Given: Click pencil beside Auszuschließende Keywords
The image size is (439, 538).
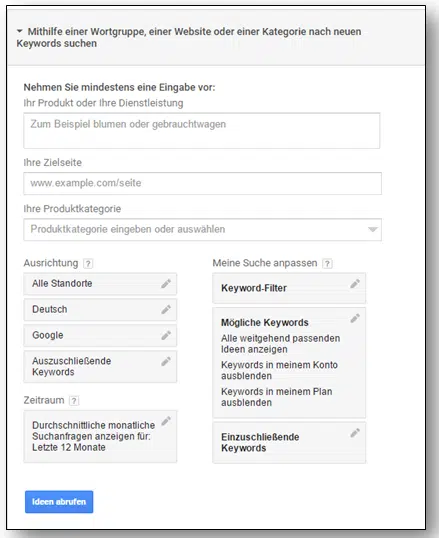Looking at the screenshot, I should pyautogui.click(x=166, y=361).
